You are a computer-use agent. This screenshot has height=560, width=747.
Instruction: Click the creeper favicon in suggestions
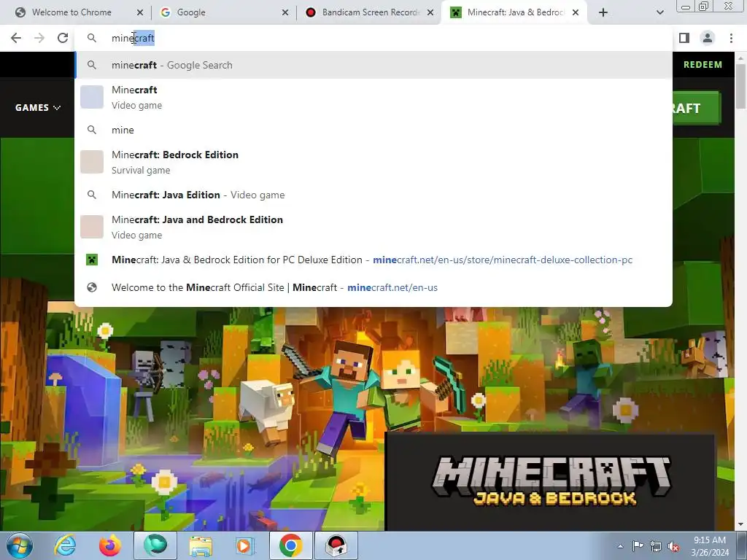coord(92,260)
